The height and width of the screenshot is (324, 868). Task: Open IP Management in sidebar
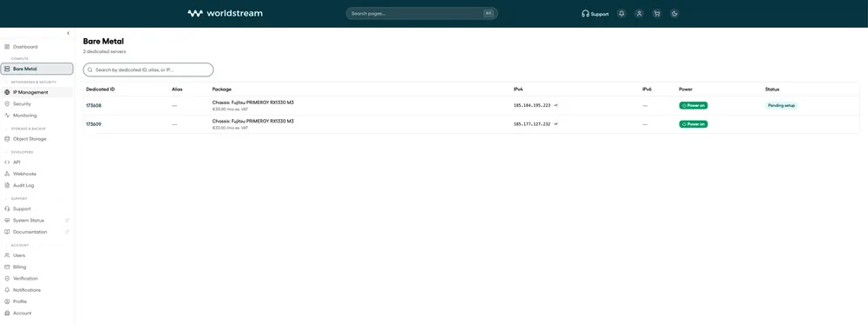tap(36, 92)
